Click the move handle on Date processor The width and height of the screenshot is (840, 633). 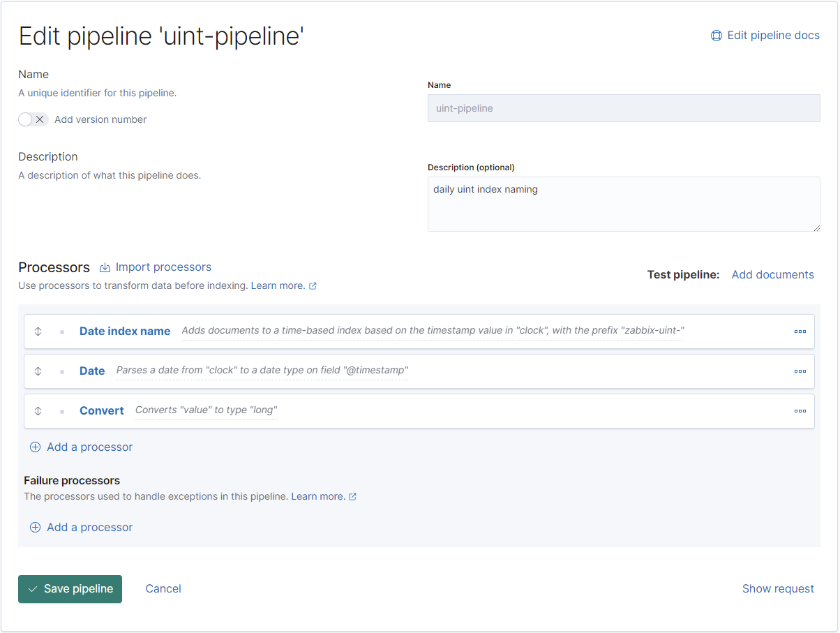click(38, 371)
